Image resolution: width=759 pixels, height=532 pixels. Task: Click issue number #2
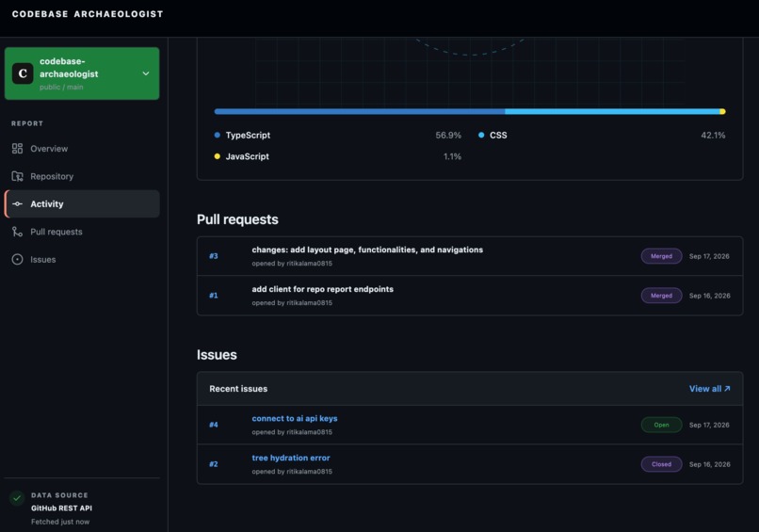[214, 464]
